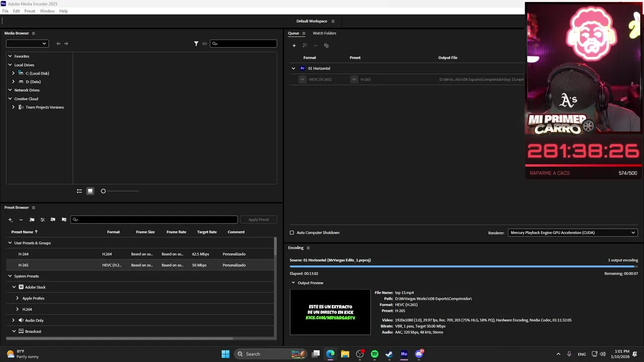644x362 pixels.
Task: Collapse the System Presets section
Action: 10,276
